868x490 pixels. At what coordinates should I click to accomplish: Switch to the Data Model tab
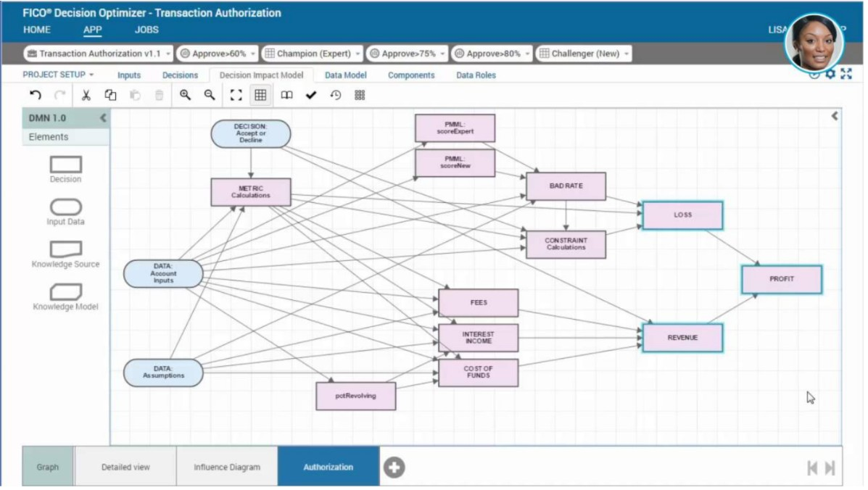[x=345, y=75]
